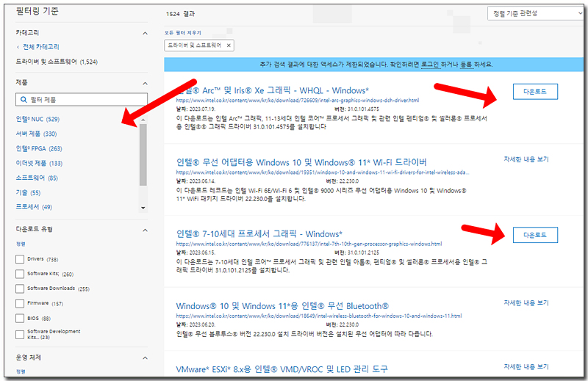Click the product list scroll-up arrow
Screen dimensions: 588x381
click(x=143, y=120)
